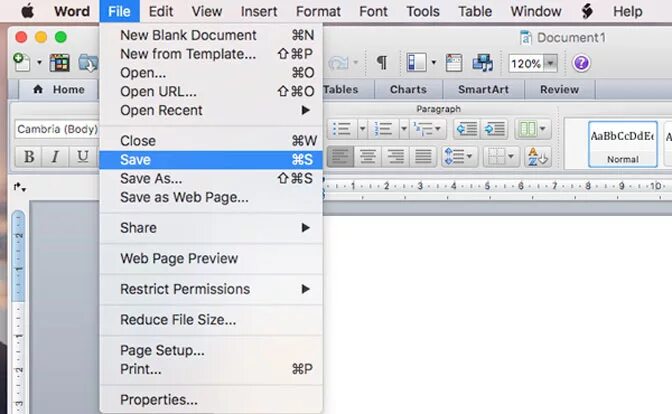This screenshot has height=414, width=672.
Task: Choose New from Template… item
Action: tap(211, 54)
